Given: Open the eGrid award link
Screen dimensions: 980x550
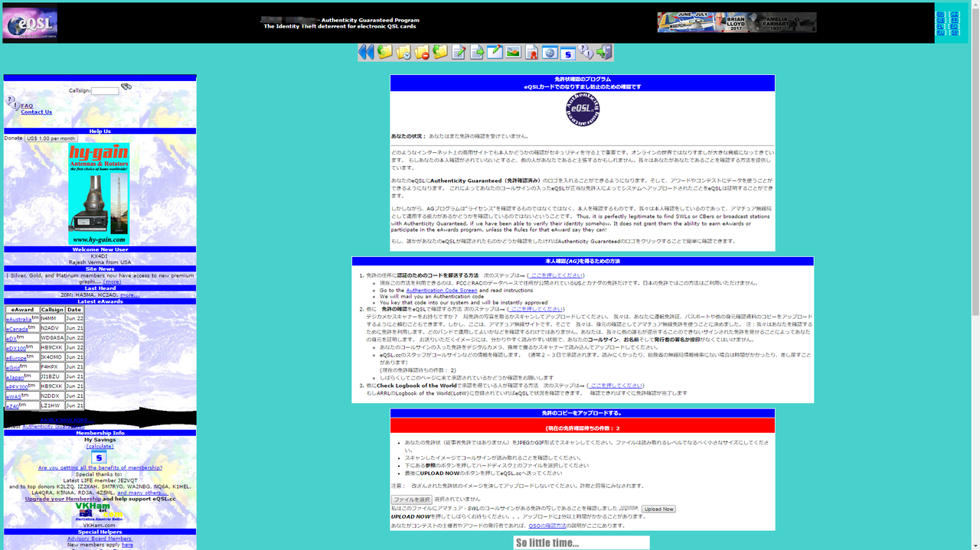Looking at the screenshot, I should point(13,368).
